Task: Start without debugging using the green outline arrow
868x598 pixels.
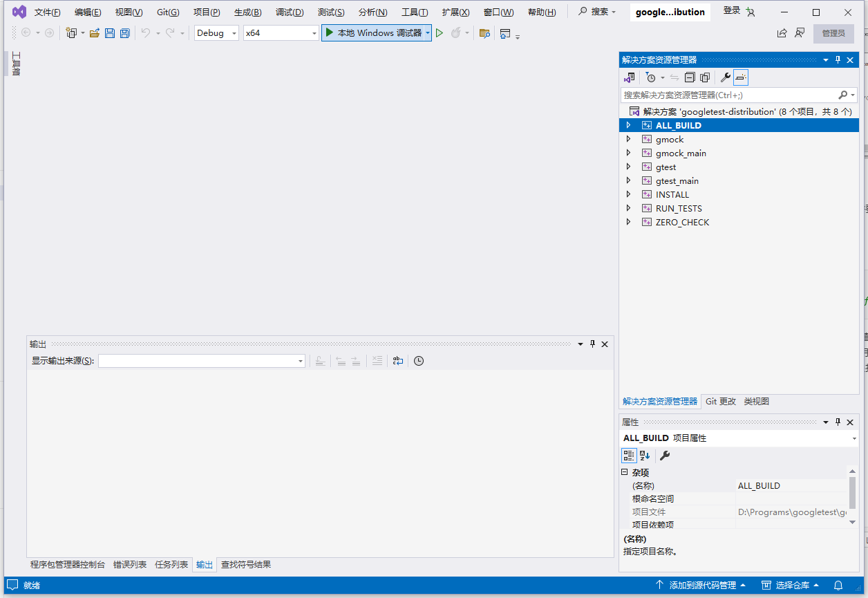Action: point(440,33)
